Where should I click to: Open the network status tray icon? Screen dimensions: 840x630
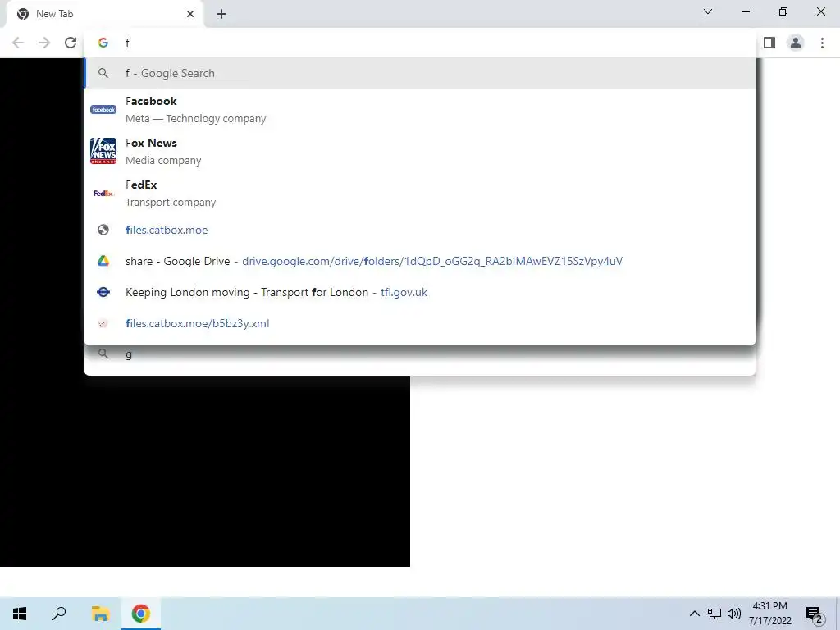pos(714,614)
